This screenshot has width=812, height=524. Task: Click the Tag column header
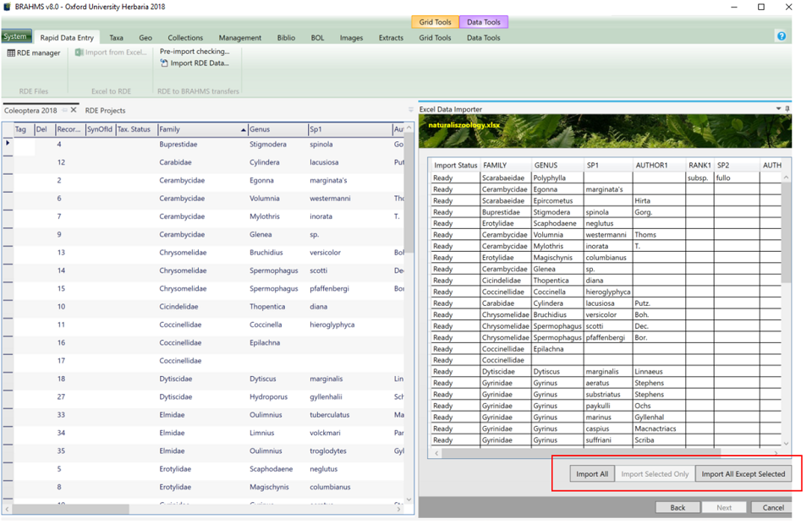click(24, 129)
